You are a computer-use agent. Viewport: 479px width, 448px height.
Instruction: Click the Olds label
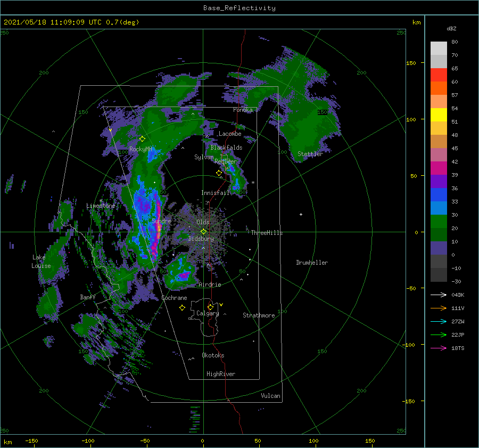203,222
